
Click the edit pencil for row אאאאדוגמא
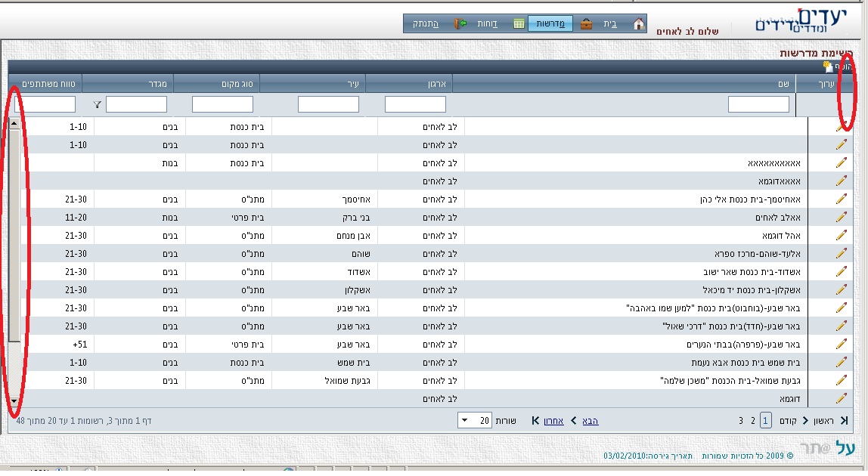click(x=842, y=181)
